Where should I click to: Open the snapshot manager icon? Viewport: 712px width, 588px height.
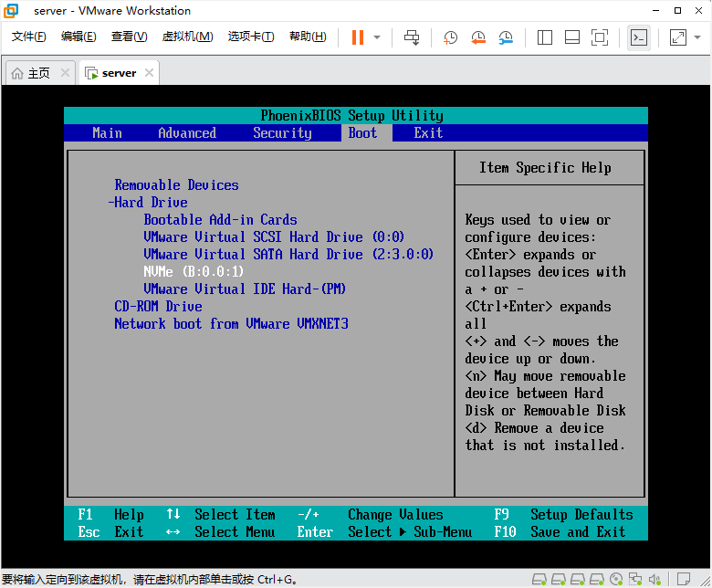tap(506, 37)
